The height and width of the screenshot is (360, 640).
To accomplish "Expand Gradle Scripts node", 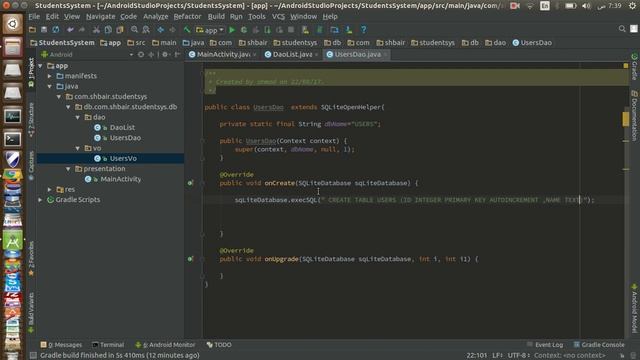I will point(40,200).
